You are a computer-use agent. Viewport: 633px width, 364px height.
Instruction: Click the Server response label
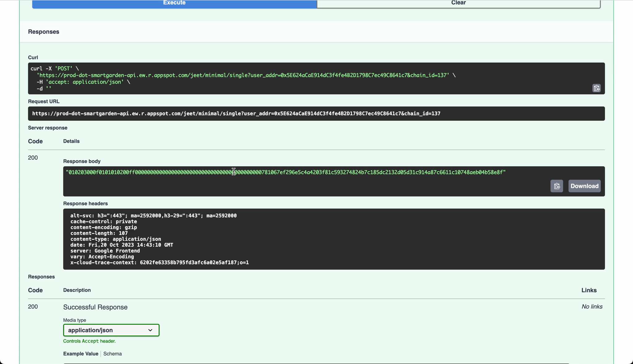48,128
